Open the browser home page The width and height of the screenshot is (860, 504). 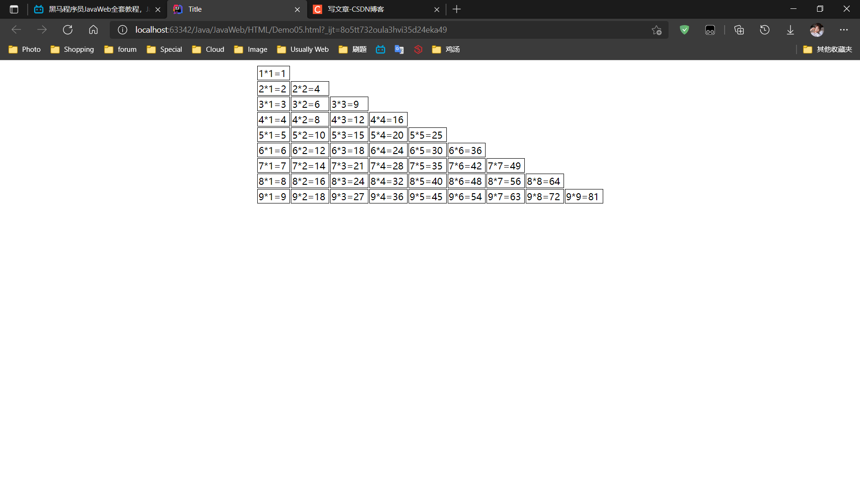(x=93, y=30)
